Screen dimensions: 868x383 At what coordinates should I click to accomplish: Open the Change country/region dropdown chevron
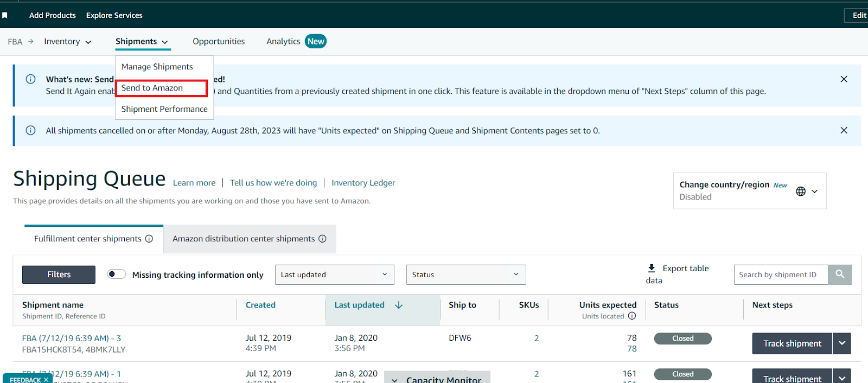(x=814, y=191)
